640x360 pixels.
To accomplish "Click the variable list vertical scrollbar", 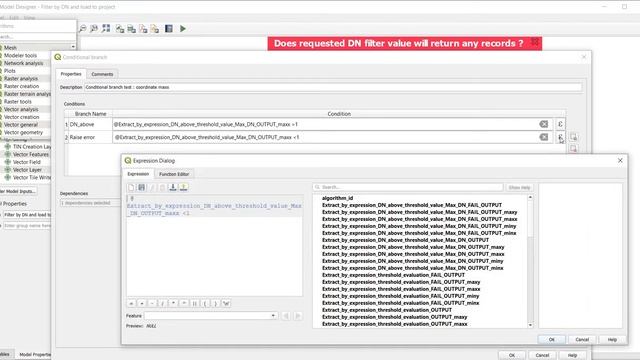I will [x=530, y=261].
